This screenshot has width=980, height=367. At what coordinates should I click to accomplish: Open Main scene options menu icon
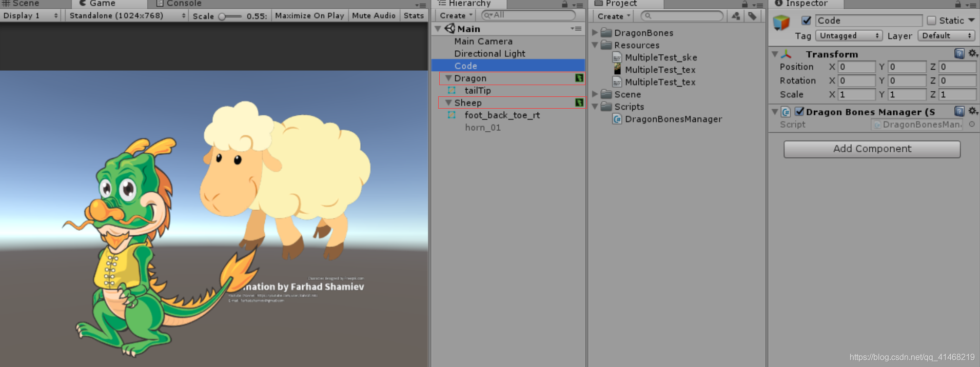click(576, 29)
